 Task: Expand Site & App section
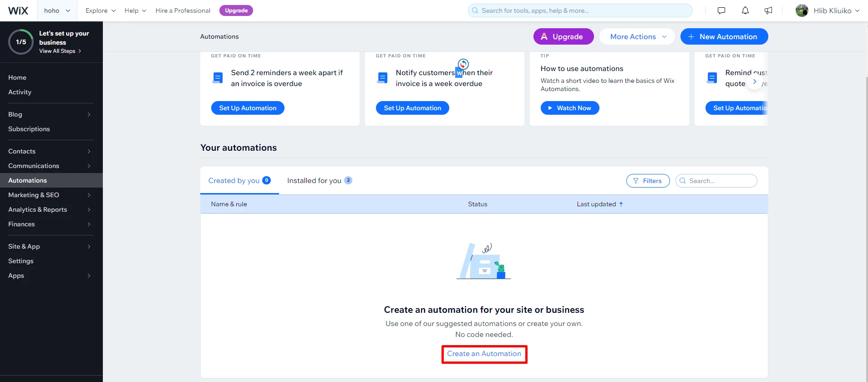51,246
